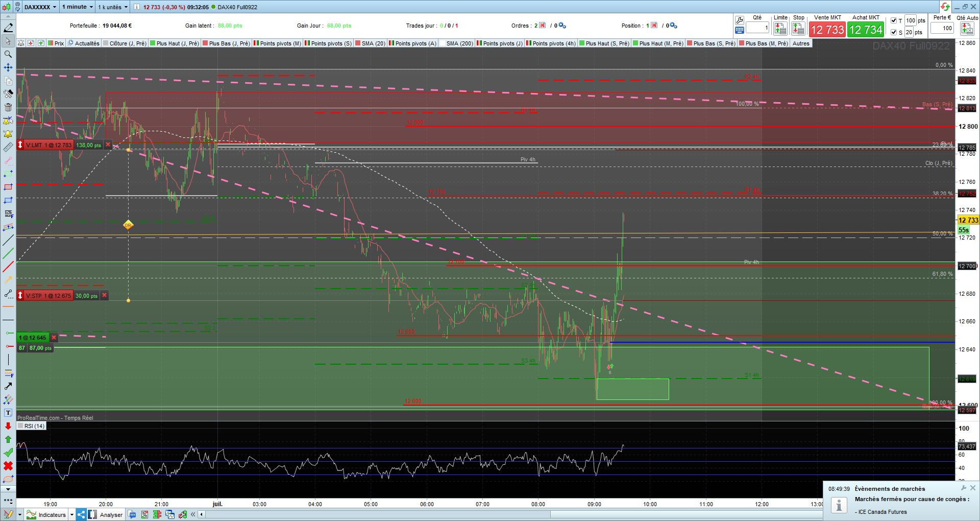Expand the drawing mode dropdown arrow
The image size is (980, 521).
20,515
